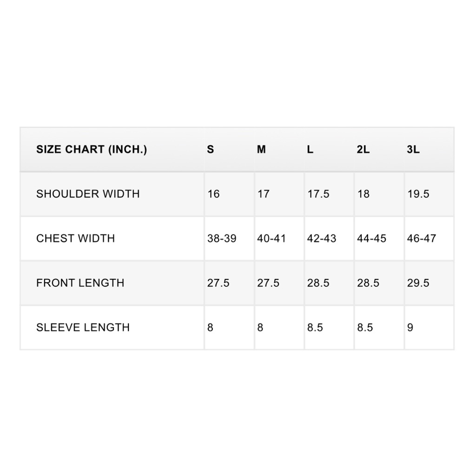
Task: Click the SHOULDER WIDTH row label
Action: pyautogui.click(x=88, y=194)
